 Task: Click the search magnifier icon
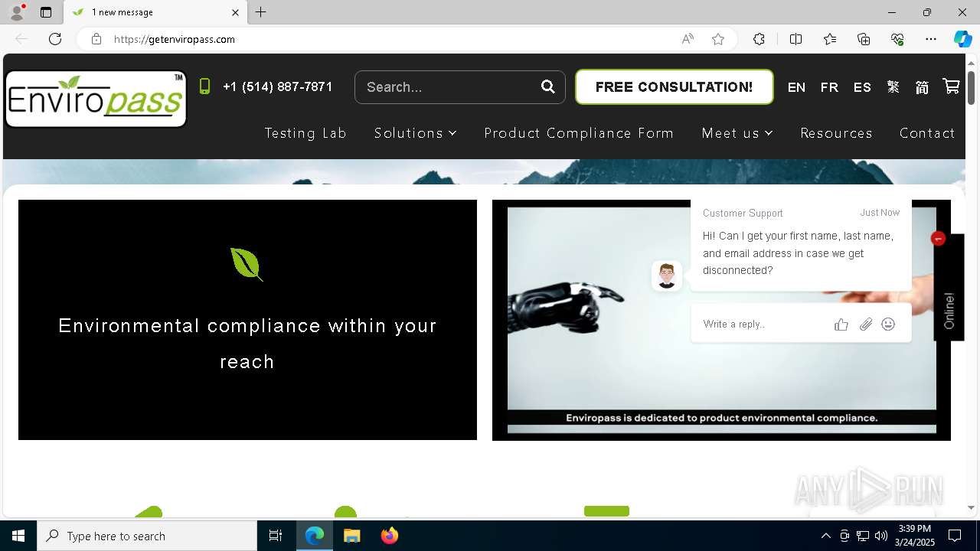coord(548,86)
